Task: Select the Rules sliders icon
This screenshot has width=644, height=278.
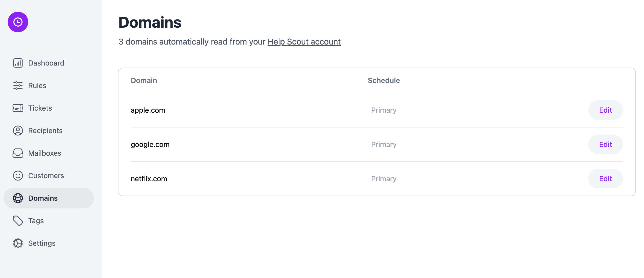Action: coord(18,85)
